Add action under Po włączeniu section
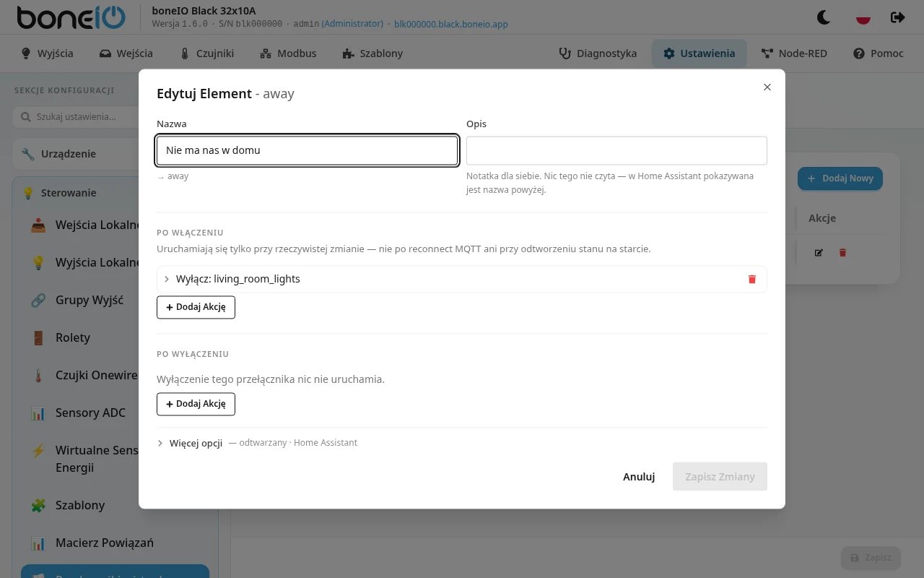Screen dimensions: 924x578 (196, 307)
